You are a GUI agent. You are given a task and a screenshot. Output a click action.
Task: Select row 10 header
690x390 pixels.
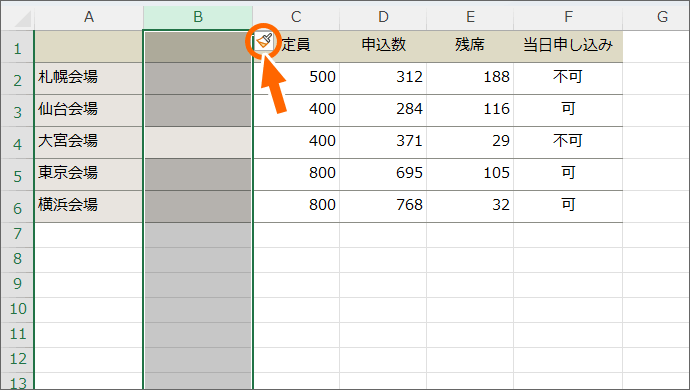click(x=17, y=310)
